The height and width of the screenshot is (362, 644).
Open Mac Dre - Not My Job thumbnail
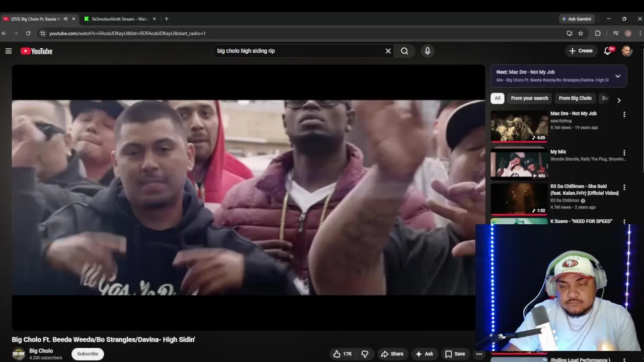coord(519,126)
